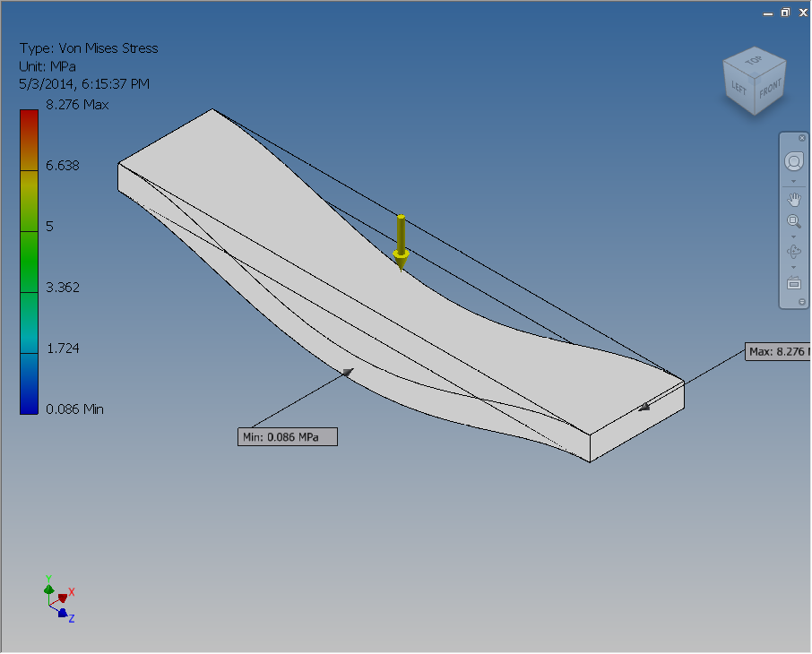Click the FRONT face of the ViewCube
Viewport: 812px width, 654px height.
769,89
